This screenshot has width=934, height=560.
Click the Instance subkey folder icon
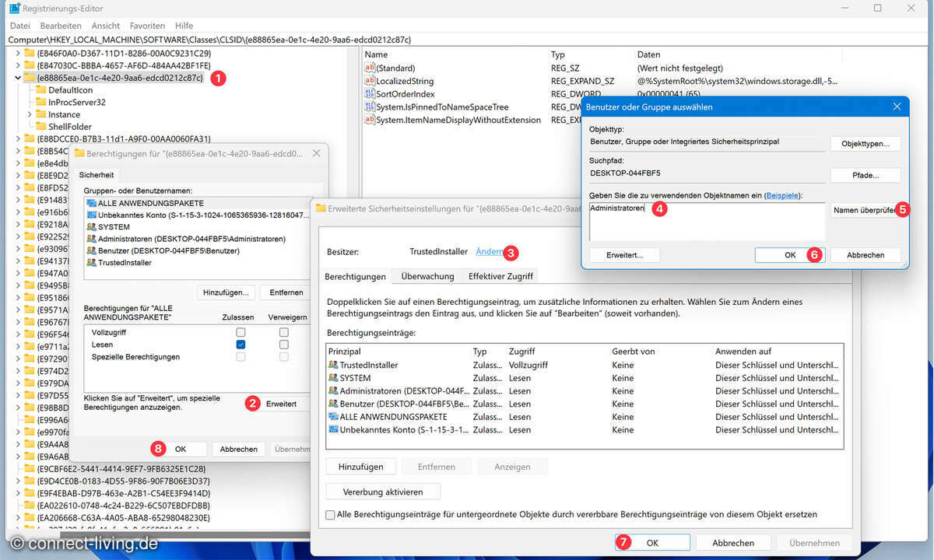41,114
